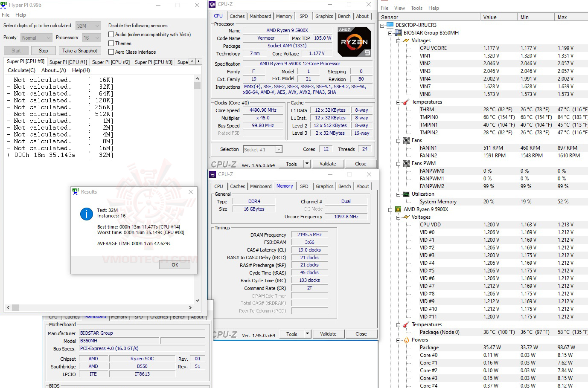Open the Help menu in Hyper PI title area
Screen dimensions: 588x388
tap(20, 15)
